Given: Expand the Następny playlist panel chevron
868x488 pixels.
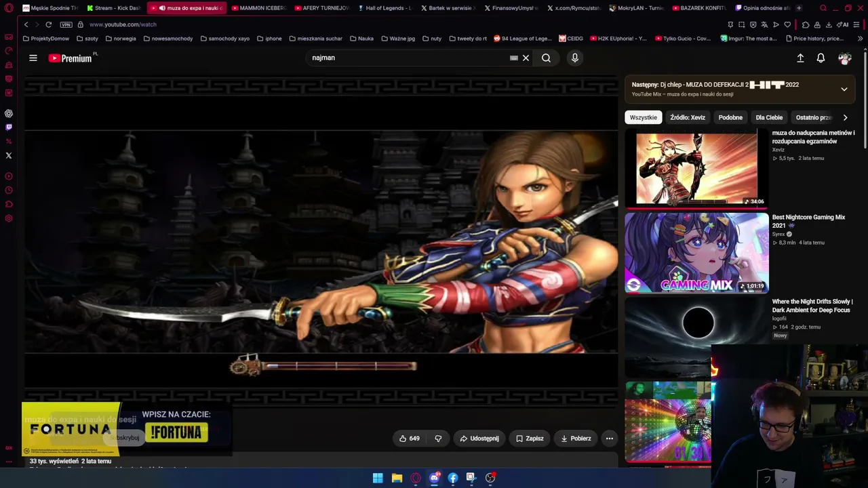Looking at the screenshot, I should (x=844, y=89).
